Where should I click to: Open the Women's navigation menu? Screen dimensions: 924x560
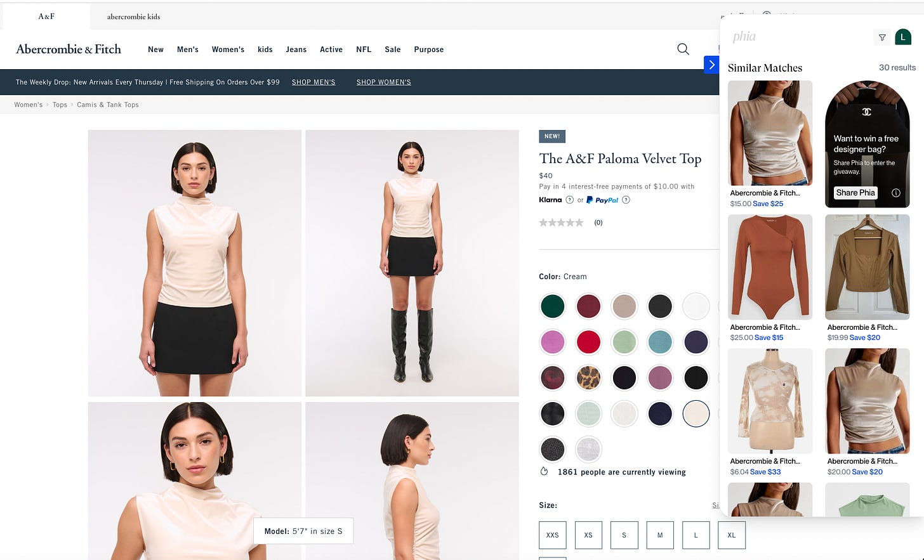(x=228, y=49)
